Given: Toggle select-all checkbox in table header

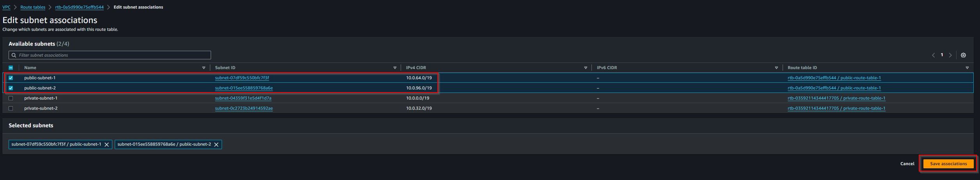Looking at the screenshot, I should point(11,68).
